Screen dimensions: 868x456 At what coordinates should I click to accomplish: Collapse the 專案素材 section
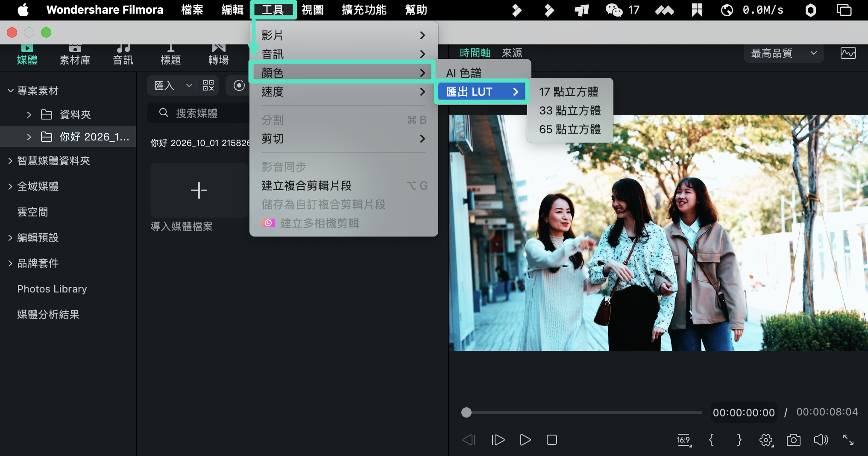click(10, 91)
